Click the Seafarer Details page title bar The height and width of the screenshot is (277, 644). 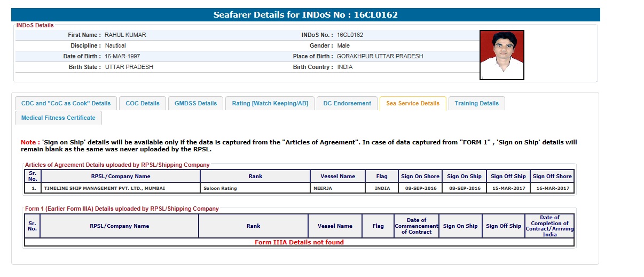click(305, 15)
